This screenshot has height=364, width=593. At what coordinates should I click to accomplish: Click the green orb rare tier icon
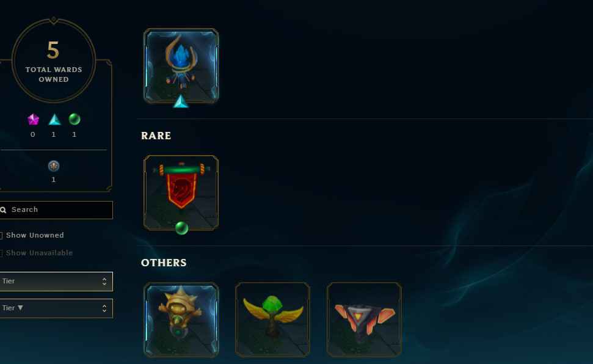coord(75,119)
